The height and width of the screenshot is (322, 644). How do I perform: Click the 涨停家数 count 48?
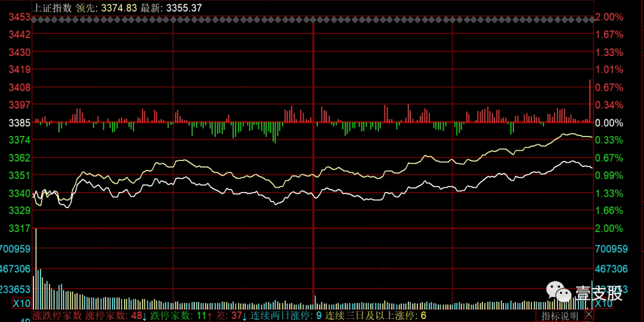point(137,315)
